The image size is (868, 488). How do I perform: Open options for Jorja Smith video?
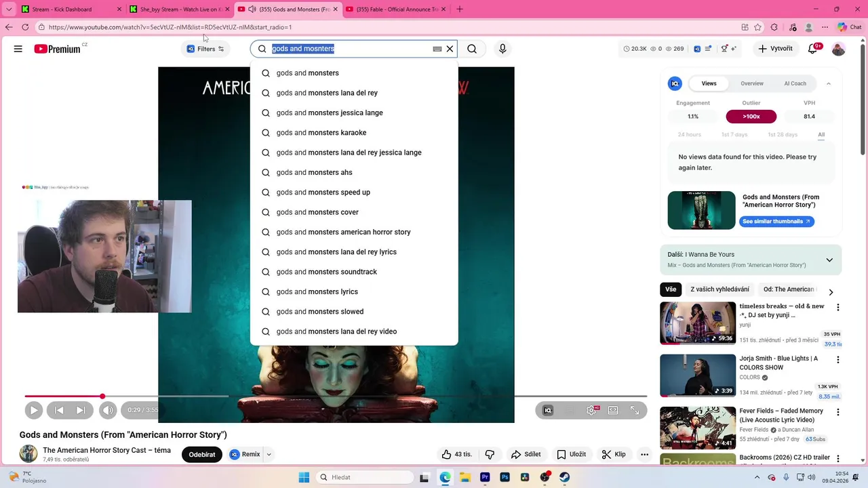coord(838,360)
